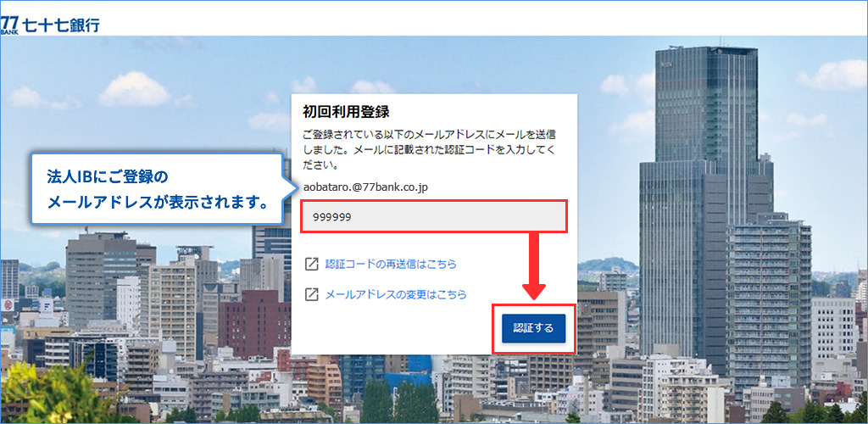Click the authentication code input field

click(x=435, y=216)
